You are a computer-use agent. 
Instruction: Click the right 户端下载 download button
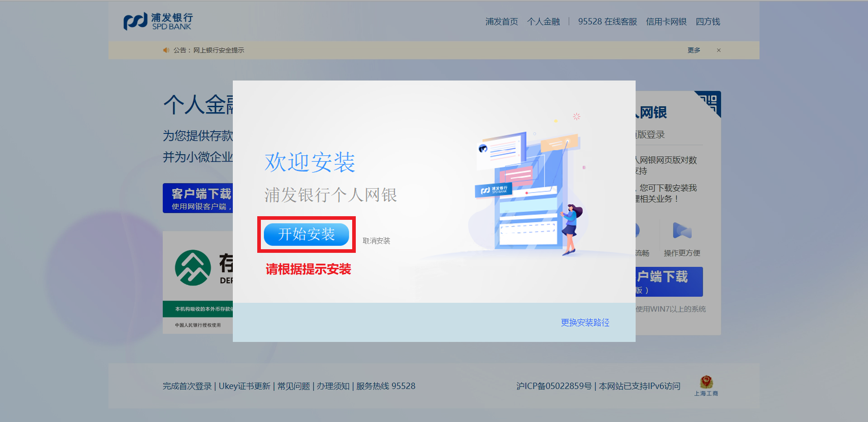(x=669, y=282)
